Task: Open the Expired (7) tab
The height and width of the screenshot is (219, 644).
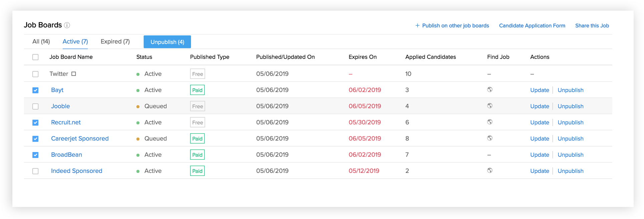Action: click(x=115, y=42)
